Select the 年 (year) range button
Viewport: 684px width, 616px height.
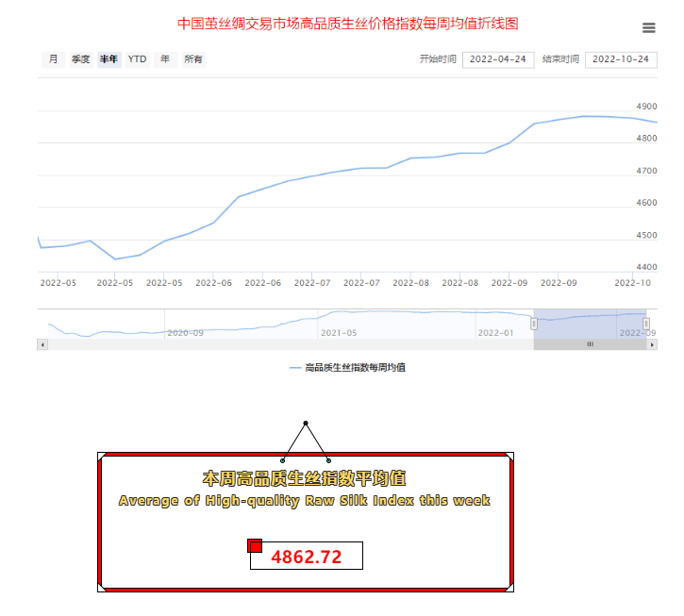[165, 59]
